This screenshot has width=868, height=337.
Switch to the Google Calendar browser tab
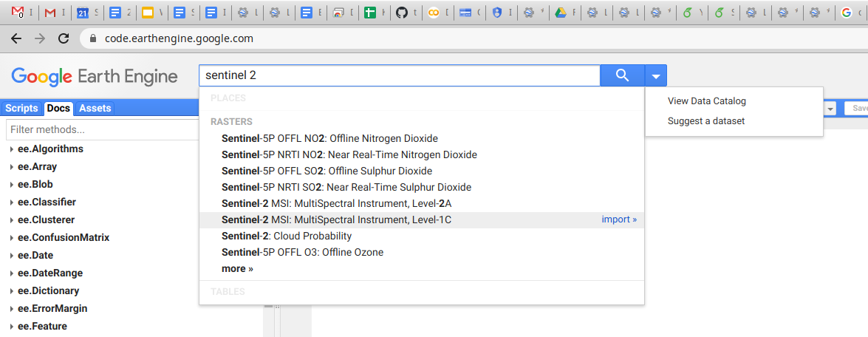pyautogui.click(x=82, y=12)
